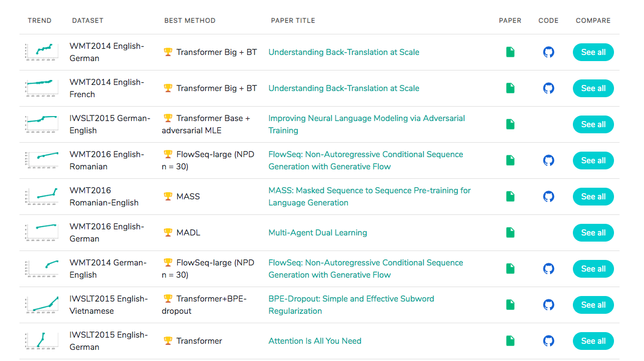Open GitHub code for WMT2014 German-English
The height and width of the screenshot is (361, 644).
[548, 269]
